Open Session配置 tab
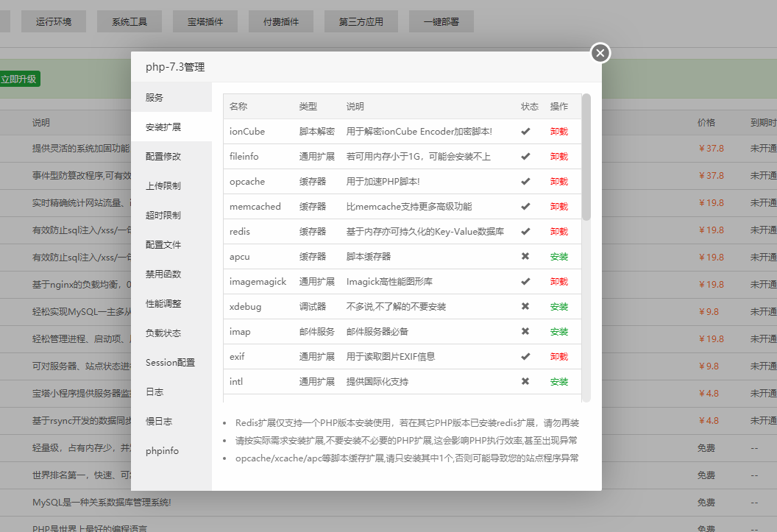Viewport: 777px width, 532px height. point(171,363)
